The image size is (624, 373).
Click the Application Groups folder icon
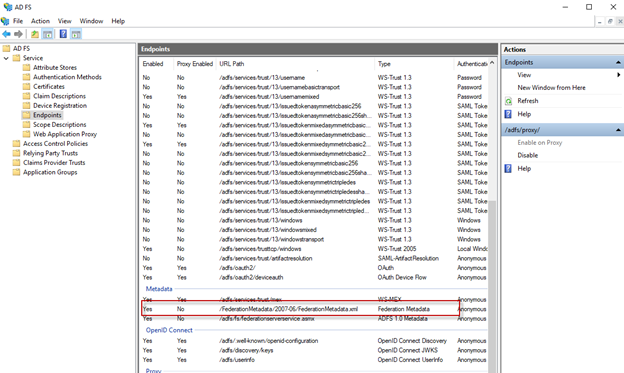pos(16,172)
